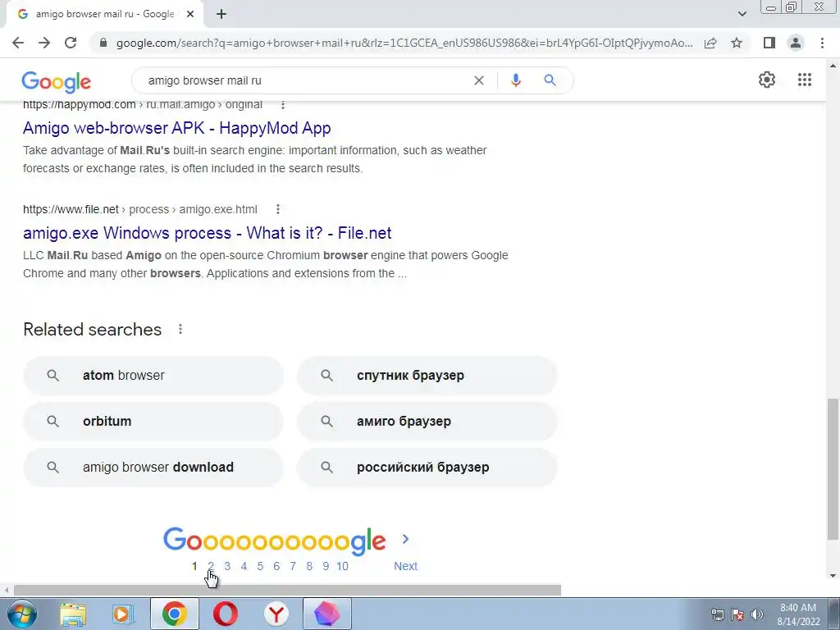The image size is (840, 630).
Task: Go back using the browser back arrow
Action: [x=18, y=43]
